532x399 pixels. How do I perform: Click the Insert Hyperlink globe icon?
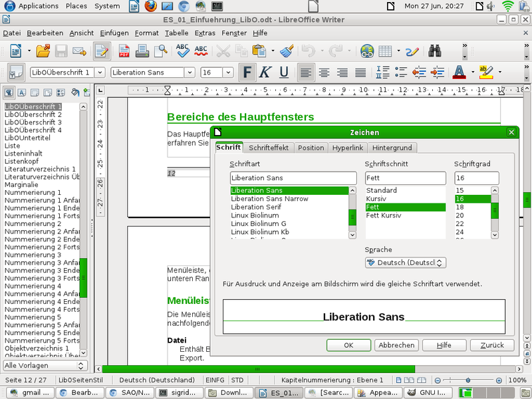click(x=367, y=51)
